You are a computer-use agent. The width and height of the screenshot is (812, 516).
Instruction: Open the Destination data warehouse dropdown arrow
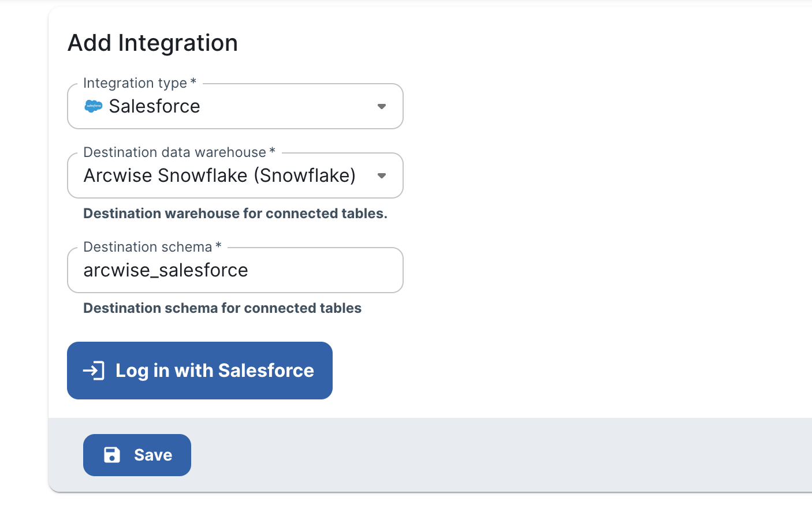381,175
